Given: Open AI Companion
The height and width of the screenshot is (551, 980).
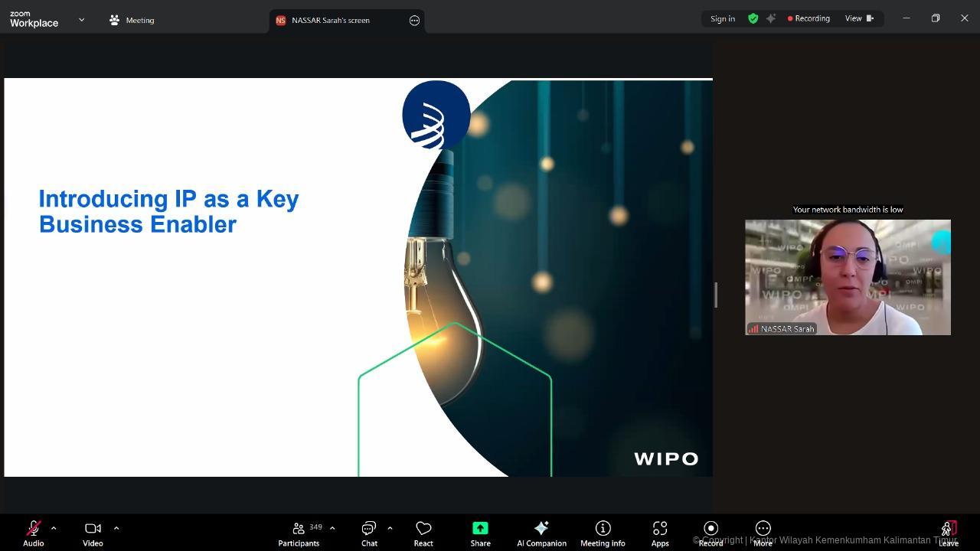Looking at the screenshot, I should tap(541, 533).
